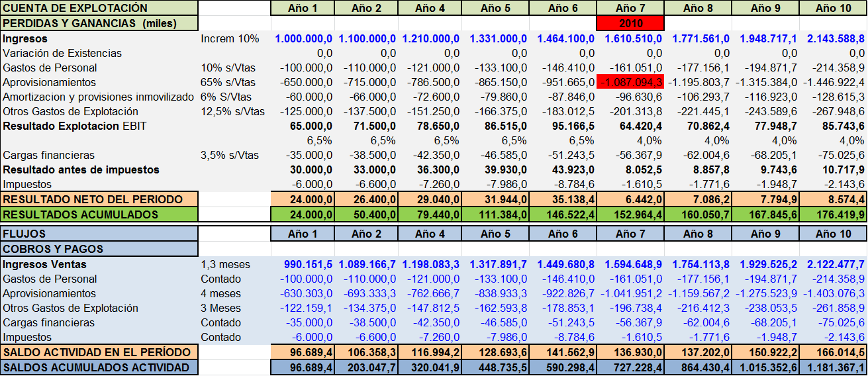Select the CUENTA DE EXPLOTACIÓN header cell
This screenshot has height=376, width=868.
99,8
